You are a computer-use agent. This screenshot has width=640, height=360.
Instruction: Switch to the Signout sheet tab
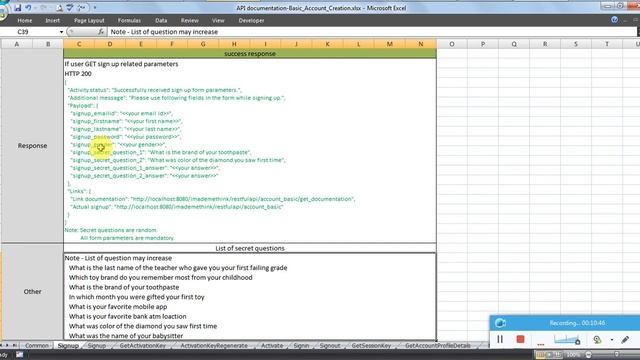(330, 345)
